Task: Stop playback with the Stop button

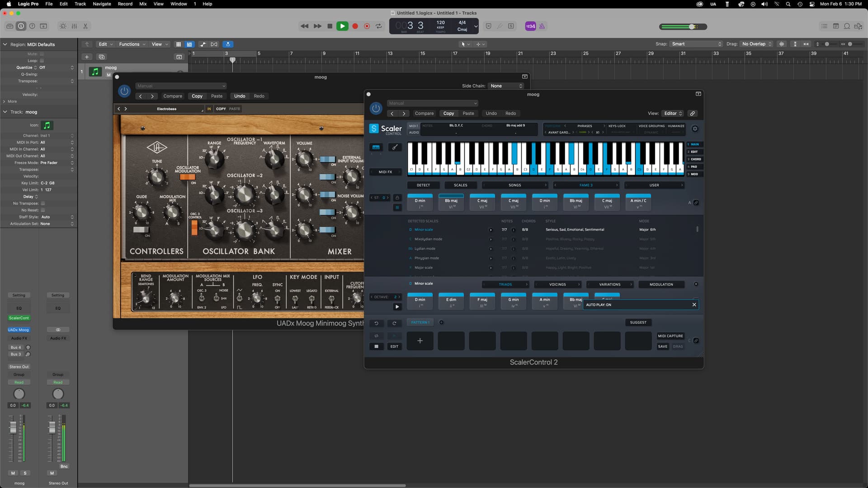Action: click(330, 26)
